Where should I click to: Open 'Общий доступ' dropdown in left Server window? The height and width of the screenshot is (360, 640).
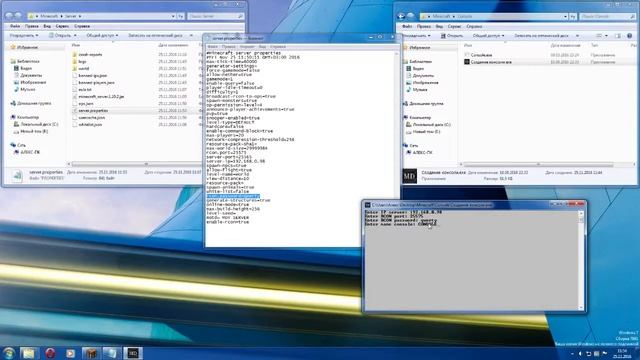tap(102, 36)
